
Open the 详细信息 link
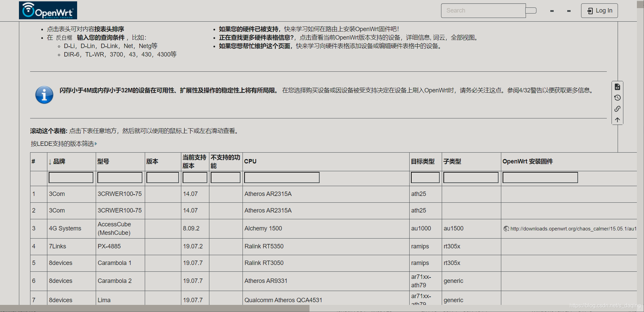418,38
